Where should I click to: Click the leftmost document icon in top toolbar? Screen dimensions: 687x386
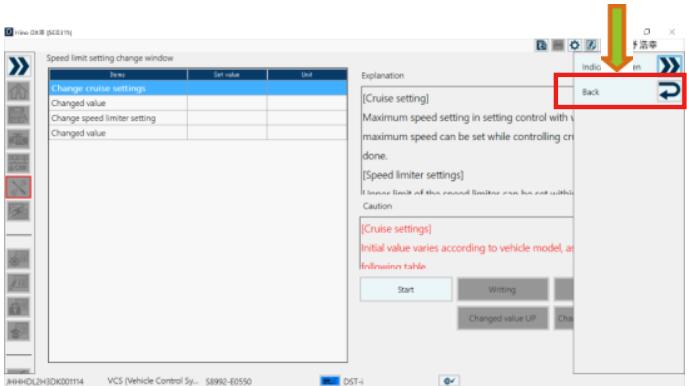[542, 45]
